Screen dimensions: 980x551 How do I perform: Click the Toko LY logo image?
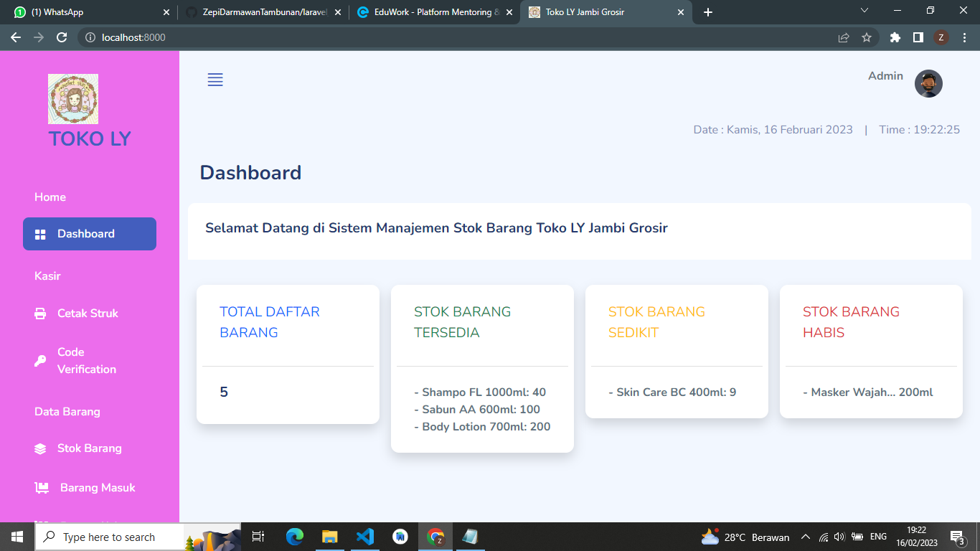pos(72,99)
